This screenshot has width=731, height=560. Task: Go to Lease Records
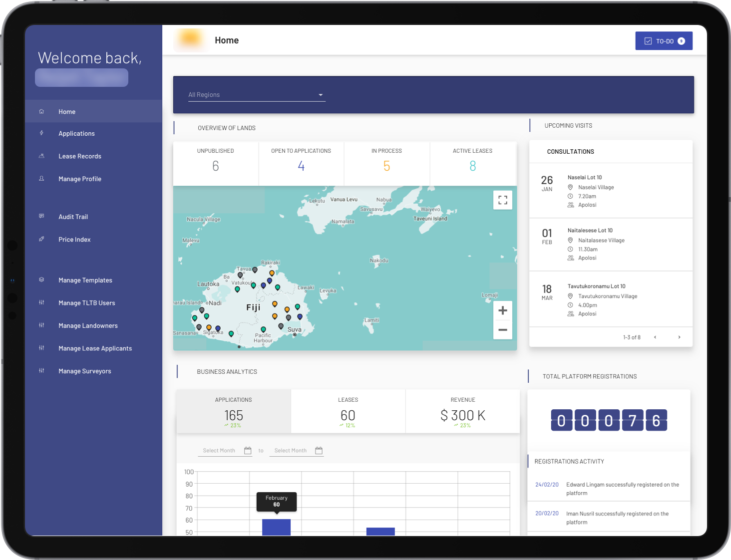click(x=93, y=156)
